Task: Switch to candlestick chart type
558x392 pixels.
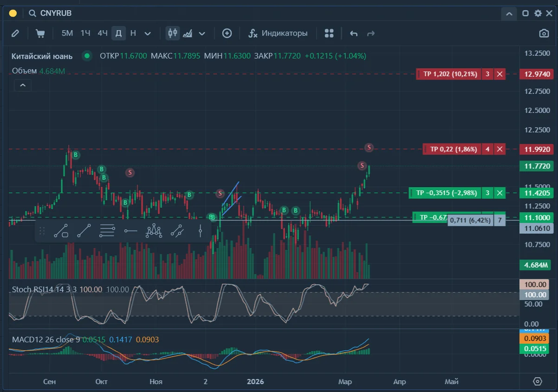Action: pos(173,33)
